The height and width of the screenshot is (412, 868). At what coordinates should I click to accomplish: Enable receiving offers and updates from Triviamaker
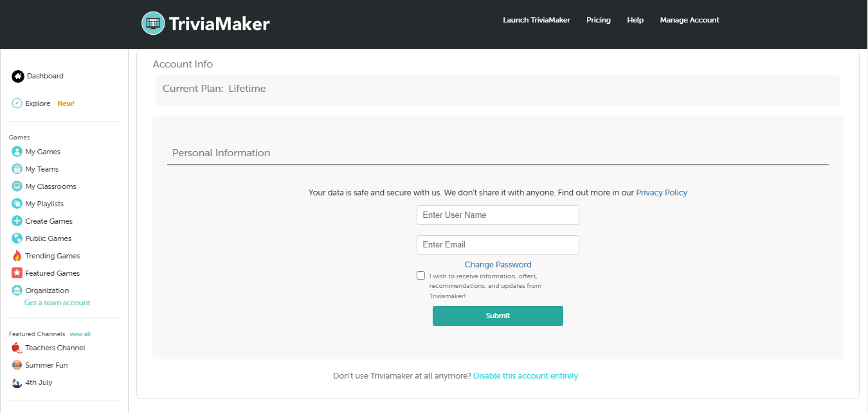click(x=420, y=275)
